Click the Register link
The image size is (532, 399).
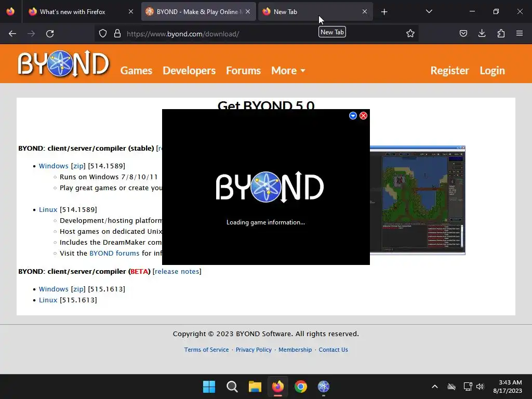(449, 71)
